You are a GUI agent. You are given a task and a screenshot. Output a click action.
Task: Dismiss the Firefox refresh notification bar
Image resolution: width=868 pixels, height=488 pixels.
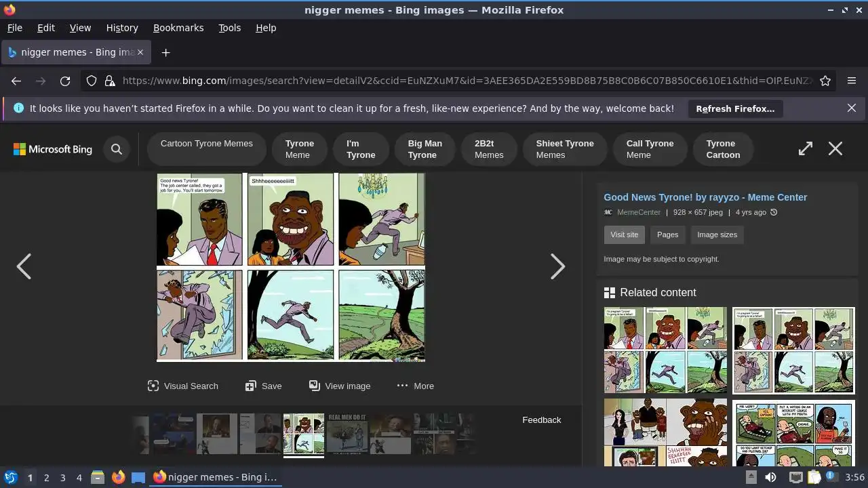pos(852,108)
